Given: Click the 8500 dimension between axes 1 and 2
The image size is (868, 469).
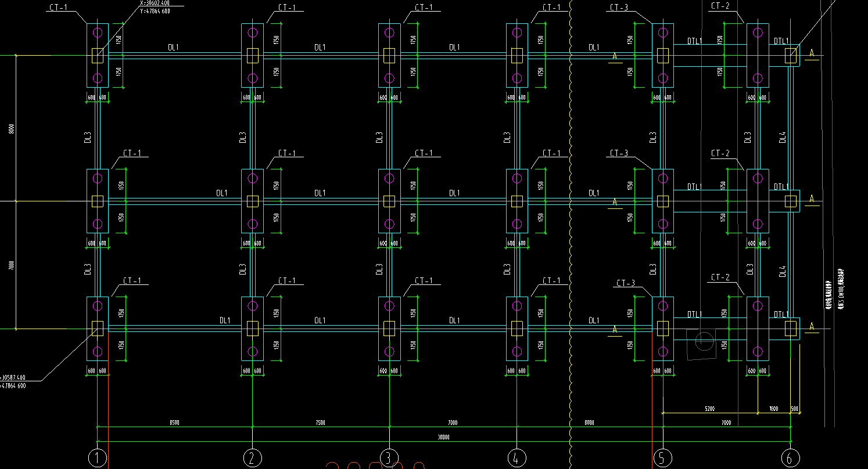Looking at the screenshot, I should tap(174, 423).
